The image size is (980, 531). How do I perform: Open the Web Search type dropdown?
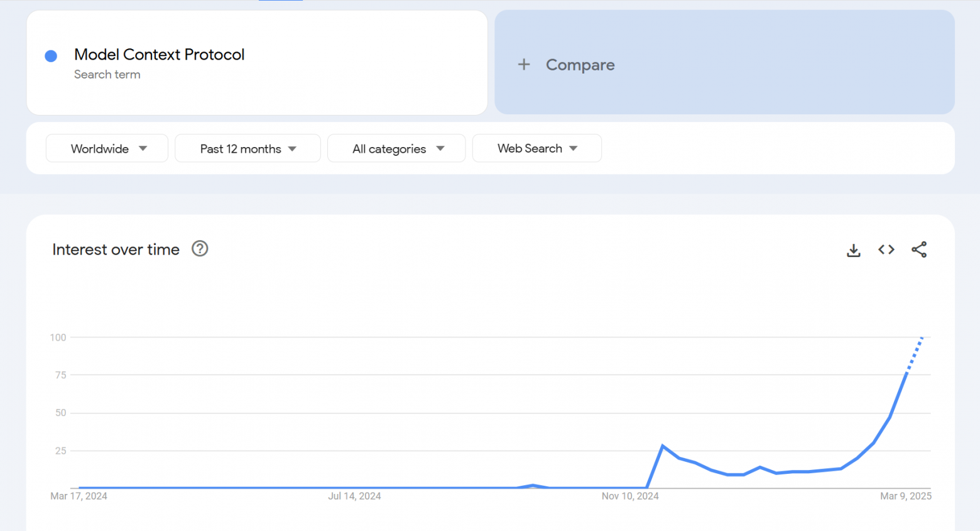coord(536,148)
